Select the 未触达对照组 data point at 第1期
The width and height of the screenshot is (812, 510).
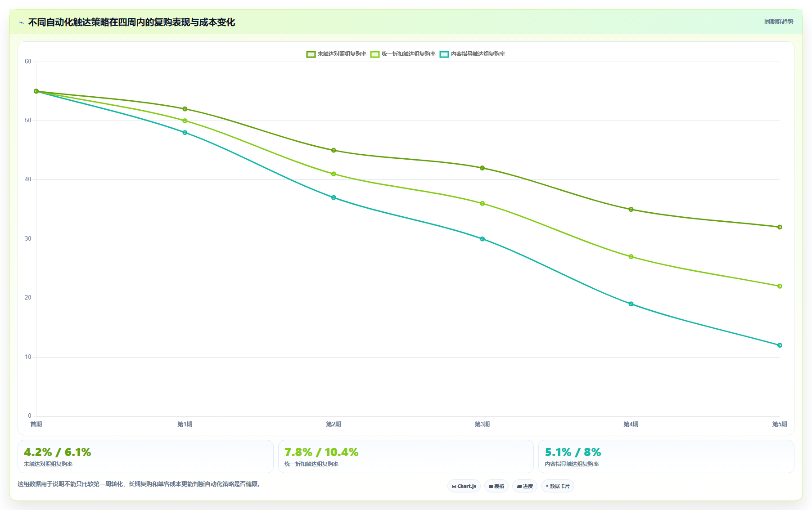(185, 109)
